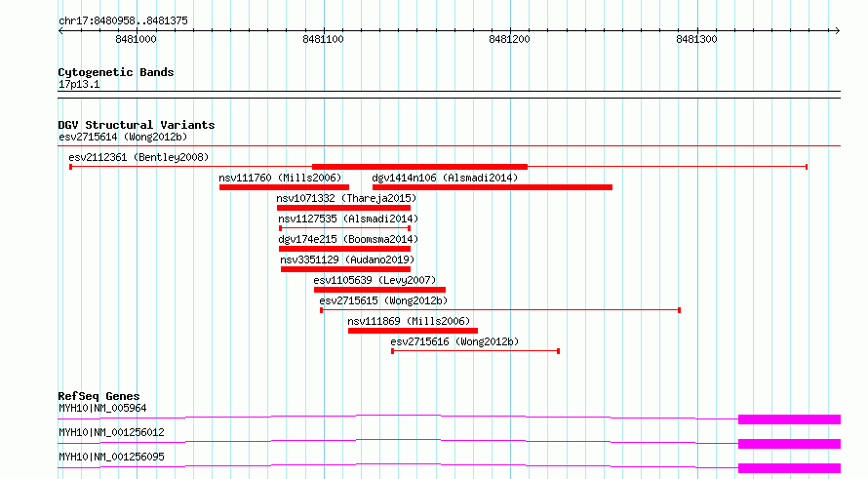The width and height of the screenshot is (868, 479).
Task: Click the 8481300 ruler coordinate
Action: [x=696, y=39]
